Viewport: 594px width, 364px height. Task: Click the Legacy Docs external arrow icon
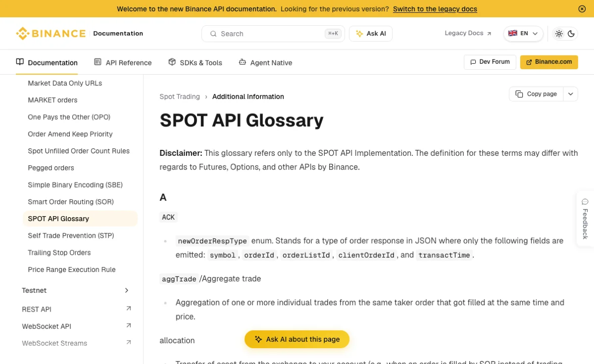pyautogui.click(x=489, y=34)
